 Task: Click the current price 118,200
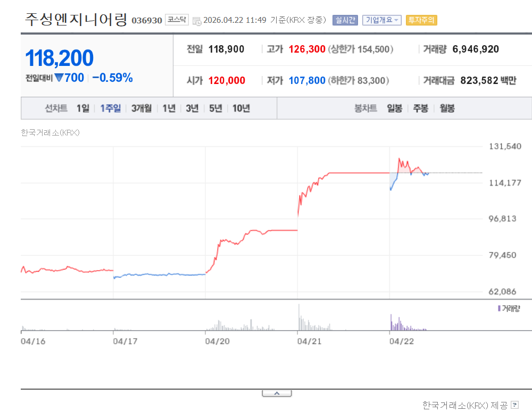(60, 57)
